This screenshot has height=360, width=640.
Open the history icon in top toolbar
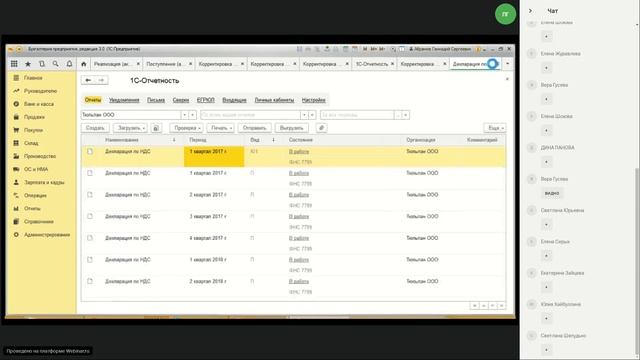click(x=42, y=64)
